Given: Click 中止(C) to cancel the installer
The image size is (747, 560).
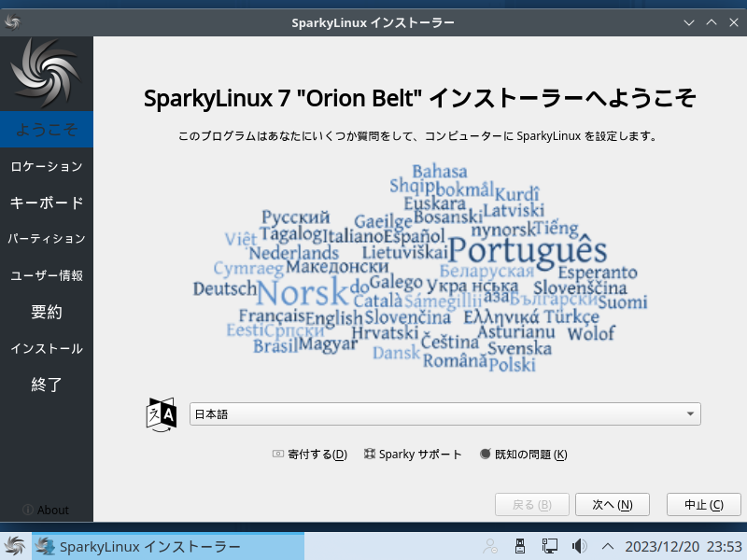Looking at the screenshot, I should (x=704, y=505).
